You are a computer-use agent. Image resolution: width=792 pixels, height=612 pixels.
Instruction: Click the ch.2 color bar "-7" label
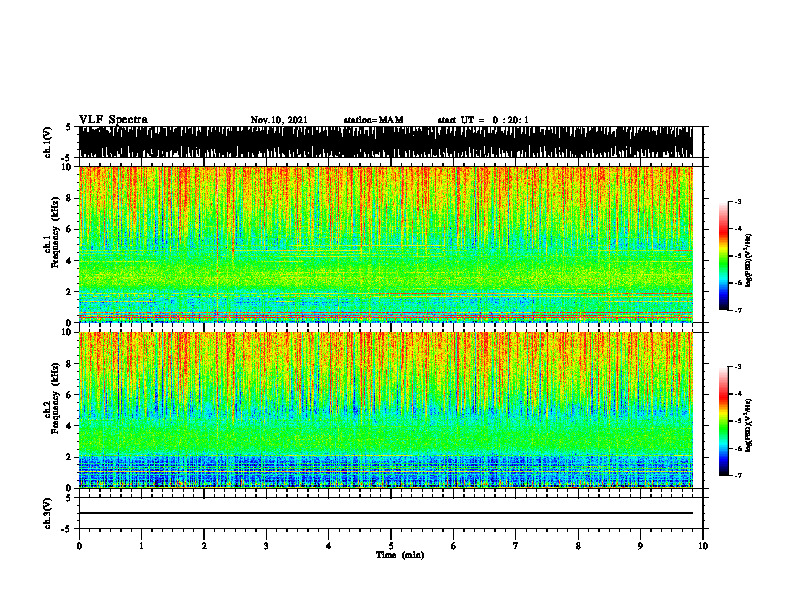[738, 476]
